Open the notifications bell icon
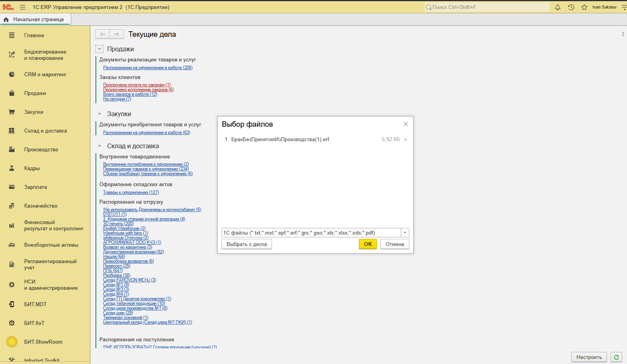Image resolution: width=627 pixels, height=364 pixels. 558,7
